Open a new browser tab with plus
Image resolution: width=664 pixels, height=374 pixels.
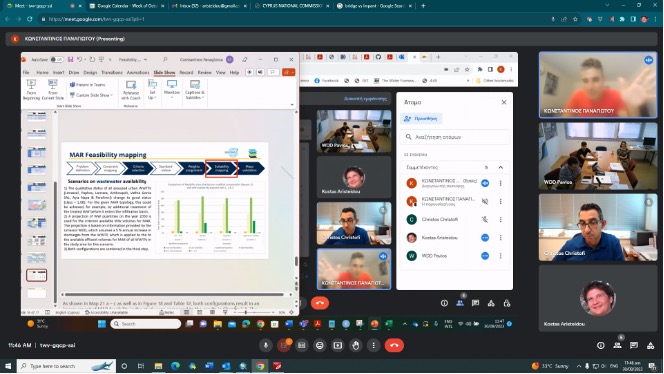point(423,6)
